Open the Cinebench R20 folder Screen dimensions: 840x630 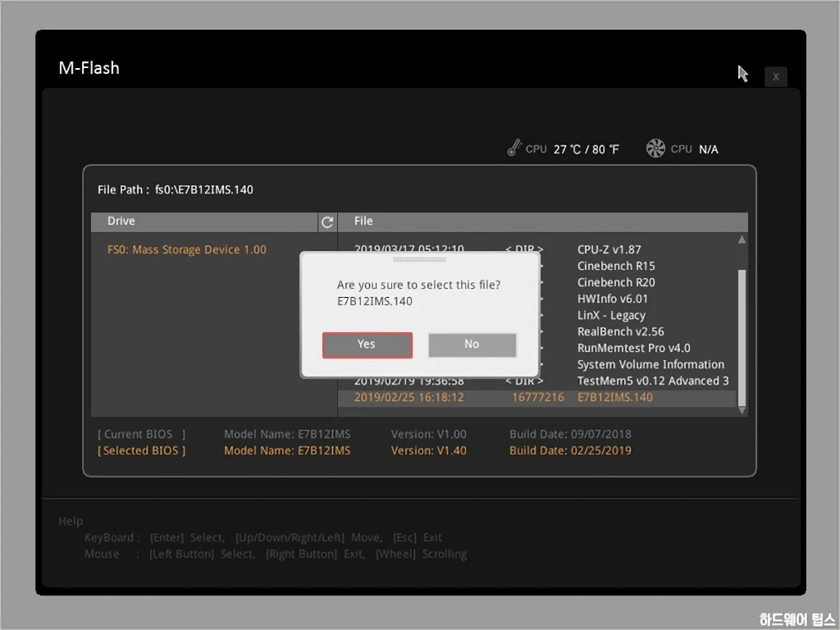pos(615,282)
